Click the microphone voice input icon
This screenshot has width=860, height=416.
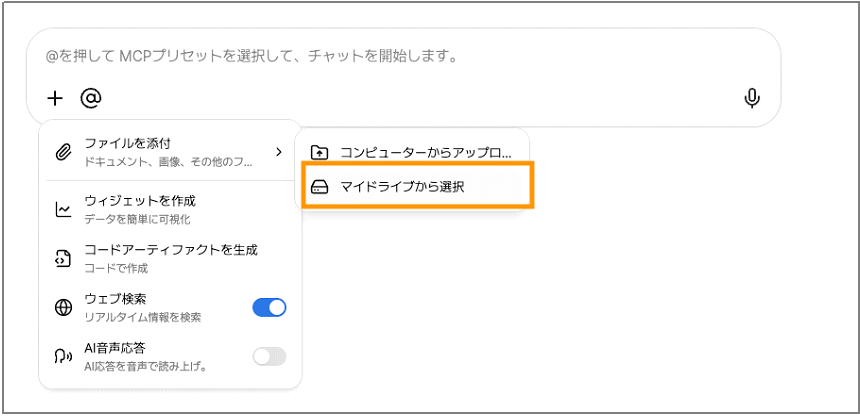pyautogui.click(x=752, y=98)
